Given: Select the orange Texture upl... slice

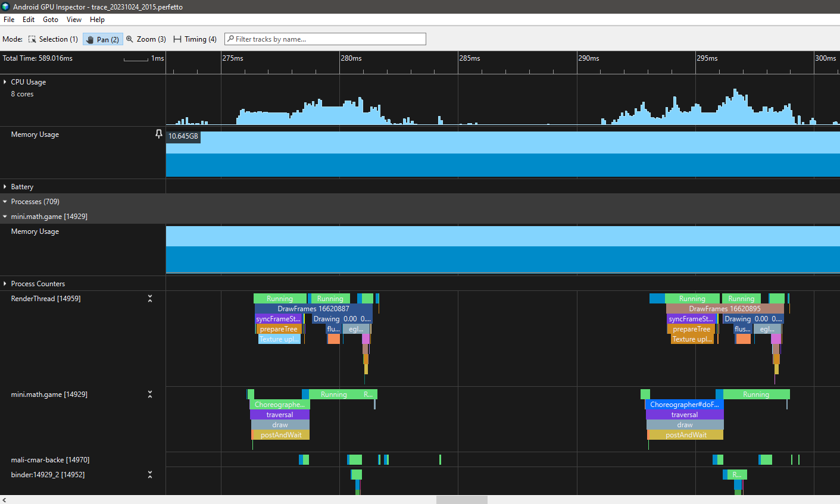Looking at the screenshot, I should click(x=692, y=339).
